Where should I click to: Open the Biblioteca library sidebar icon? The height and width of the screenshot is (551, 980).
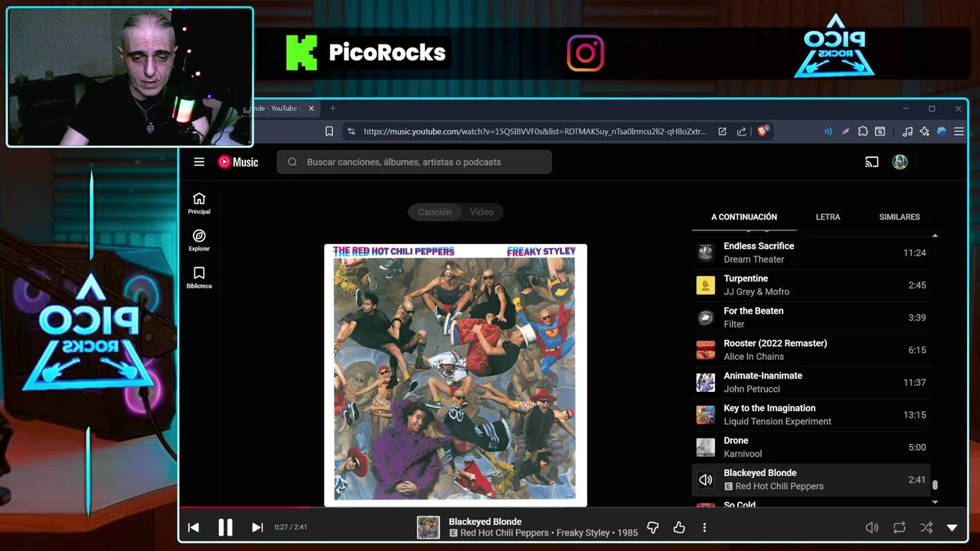(x=199, y=278)
